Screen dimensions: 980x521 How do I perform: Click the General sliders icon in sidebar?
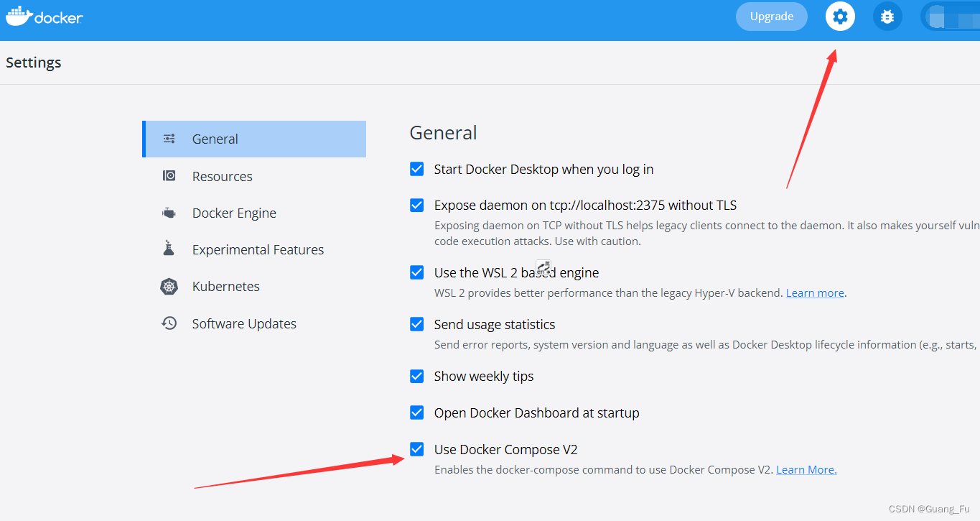169,139
